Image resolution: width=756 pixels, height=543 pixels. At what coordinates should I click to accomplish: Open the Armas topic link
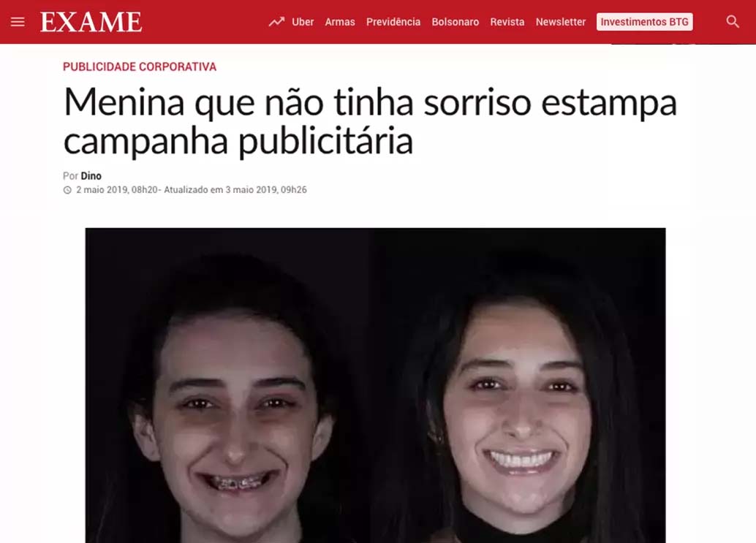coord(340,22)
